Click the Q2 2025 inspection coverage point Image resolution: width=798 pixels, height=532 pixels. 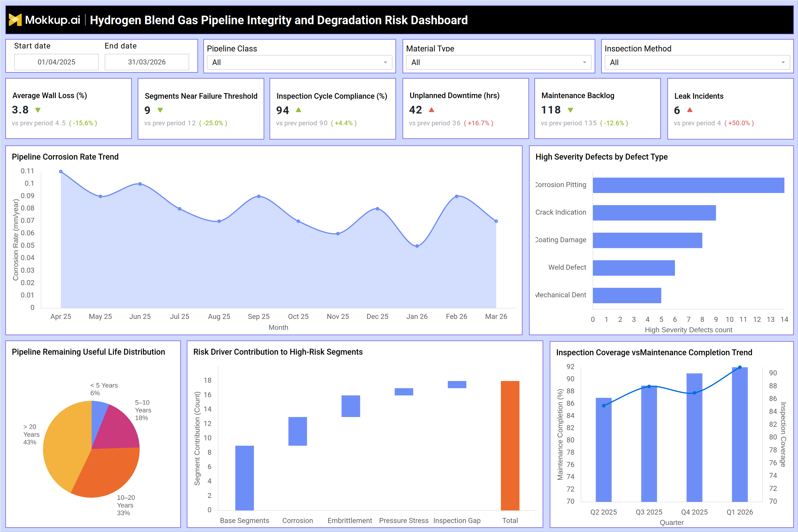coord(604,406)
